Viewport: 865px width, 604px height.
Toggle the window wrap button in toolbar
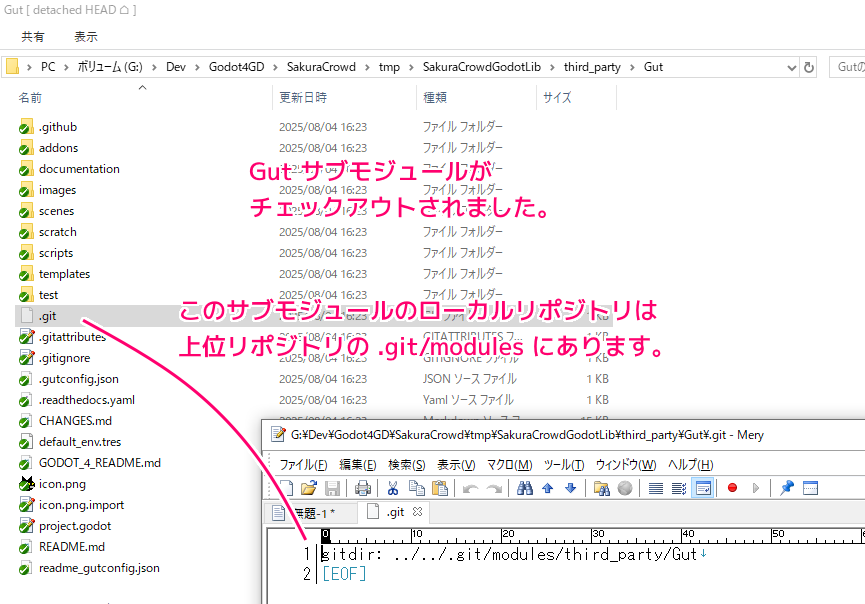(x=702, y=488)
